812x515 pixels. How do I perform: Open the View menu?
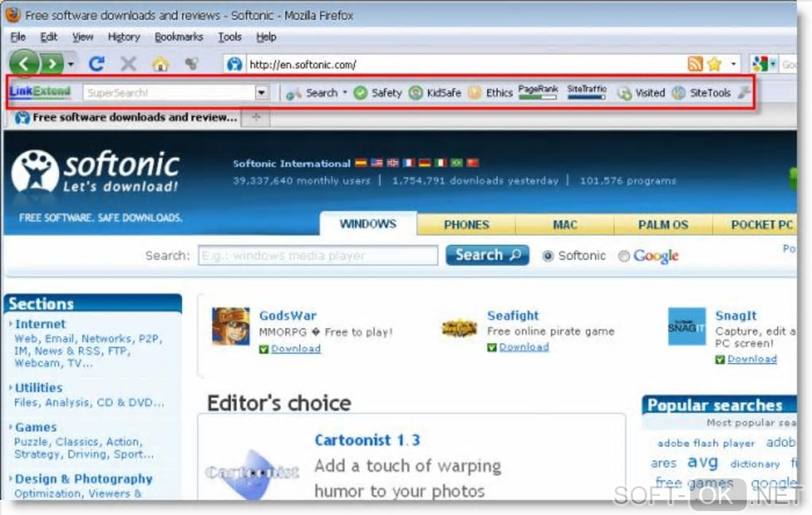point(83,37)
